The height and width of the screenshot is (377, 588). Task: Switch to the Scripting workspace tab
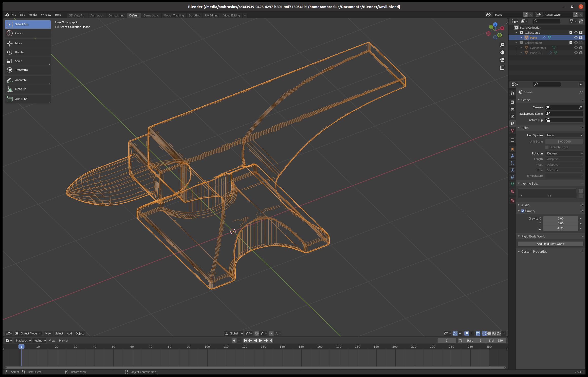click(x=194, y=15)
